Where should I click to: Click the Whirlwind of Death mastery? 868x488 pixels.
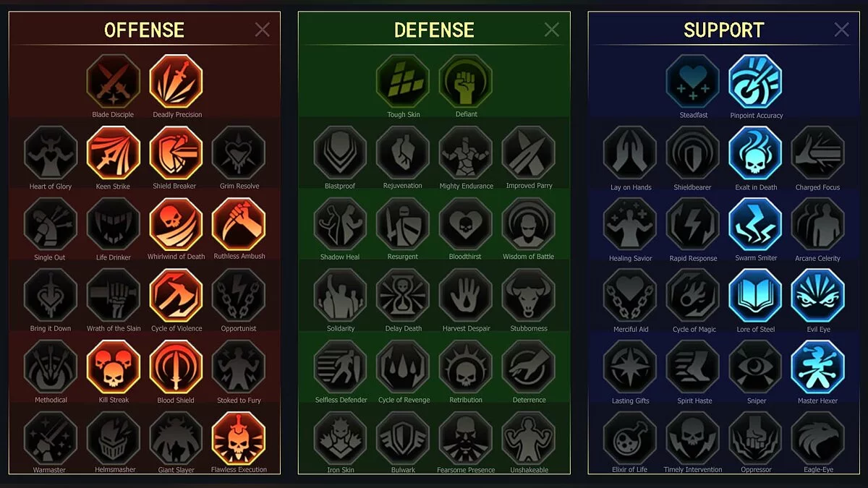176,224
